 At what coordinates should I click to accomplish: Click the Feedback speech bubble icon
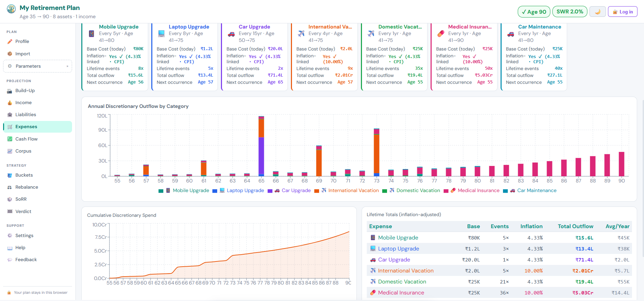click(10, 260)
